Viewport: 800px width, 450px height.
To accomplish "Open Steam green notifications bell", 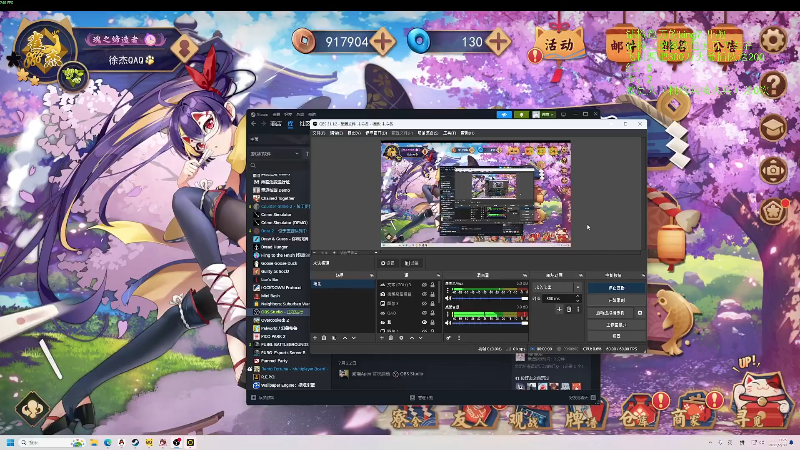I will [x=521, y=114].
